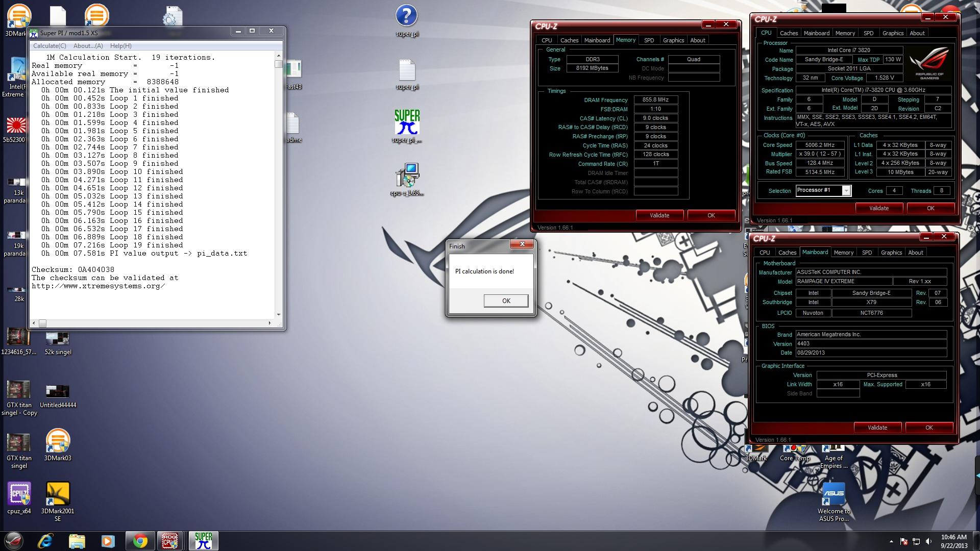Screen dimensions: 980x551
Task: Click OK in the Finish dialog
Action: [x=506, y=301]
